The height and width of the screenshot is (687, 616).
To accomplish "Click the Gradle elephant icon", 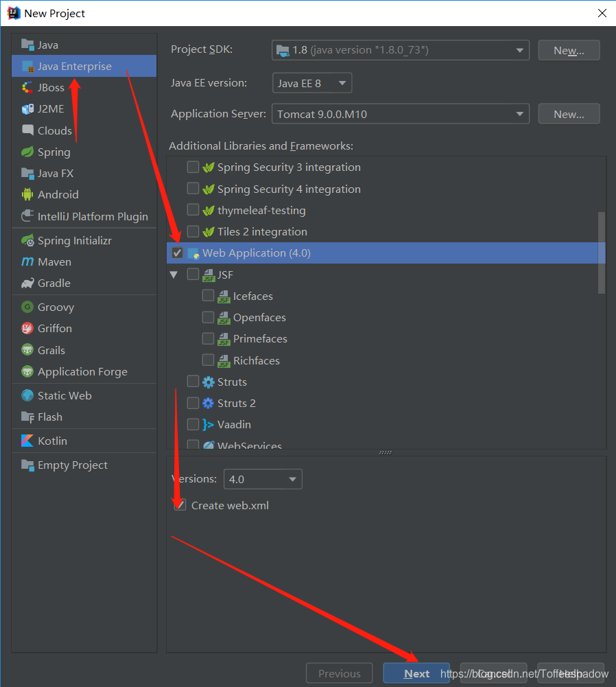I will [27, 283].
